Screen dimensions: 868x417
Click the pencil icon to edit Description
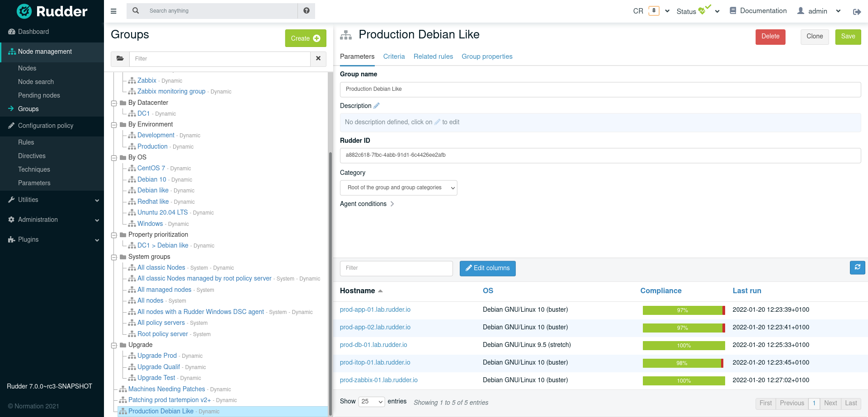pos(377,106)
